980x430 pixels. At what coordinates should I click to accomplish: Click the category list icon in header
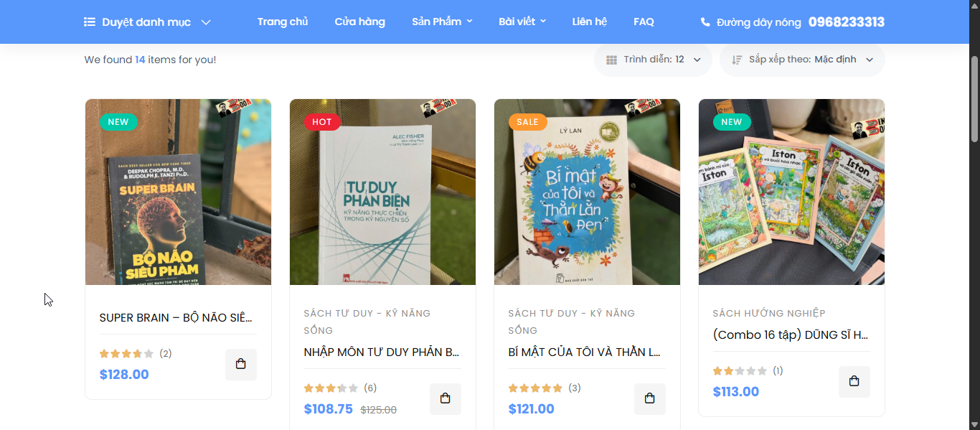[x=90, y=22]
